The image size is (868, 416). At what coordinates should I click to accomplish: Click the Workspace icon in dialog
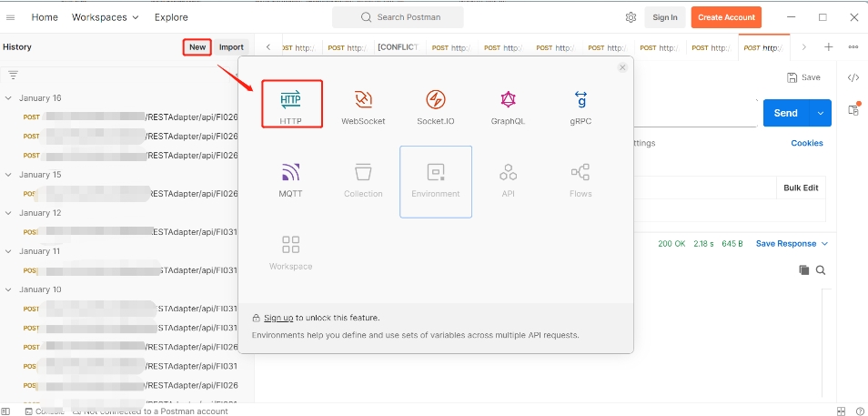(x=290, y=245)
